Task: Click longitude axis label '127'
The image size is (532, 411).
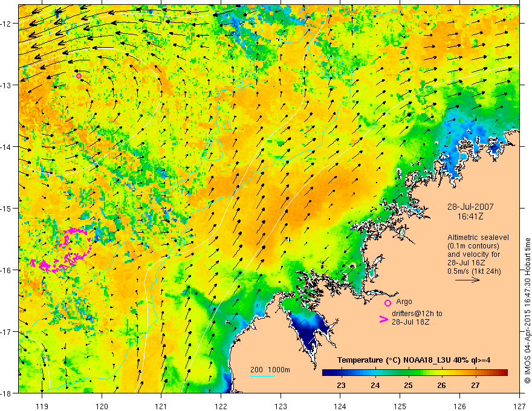Action: [x=519, y=406]
